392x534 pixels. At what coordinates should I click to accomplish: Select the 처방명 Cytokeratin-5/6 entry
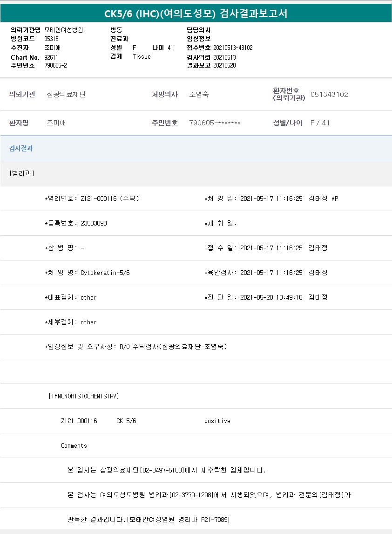pos(105,273)
